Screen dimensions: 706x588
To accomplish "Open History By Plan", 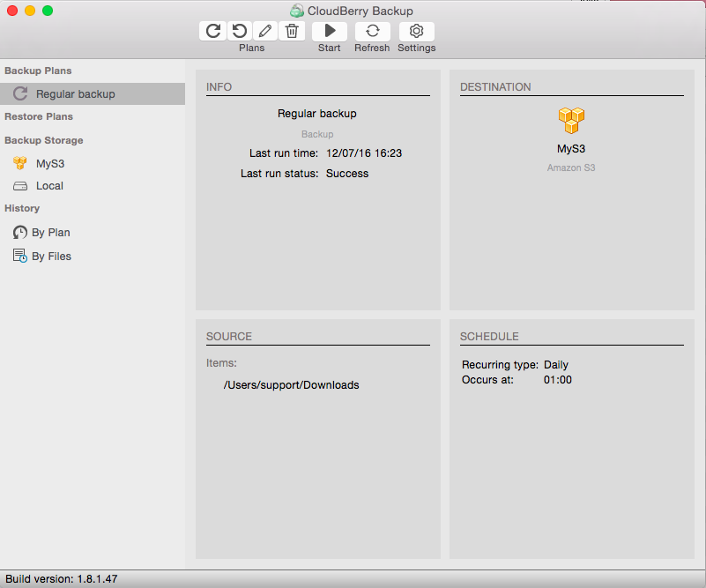I will pyautogui.click(x=51, y=233).
